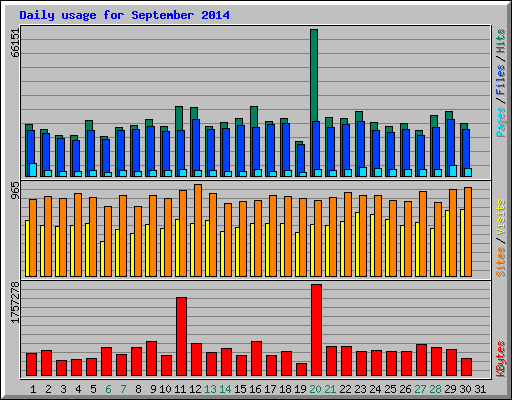Click the 'Daily usage for September 2014' title
Screen dimensions: 512x400
[x=124, y=15]
